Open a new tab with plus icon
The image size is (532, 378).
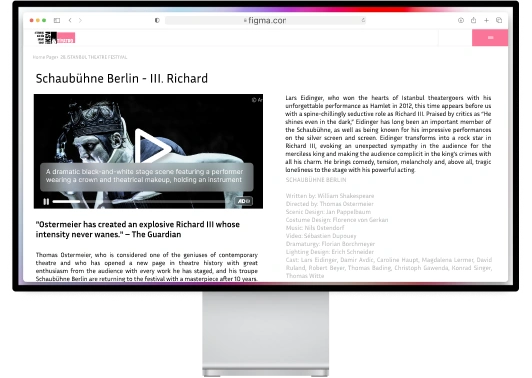tap(486, 20)
